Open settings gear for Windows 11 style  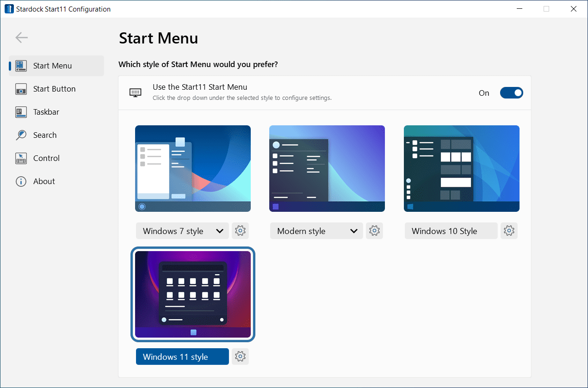[x=240, y=357]
